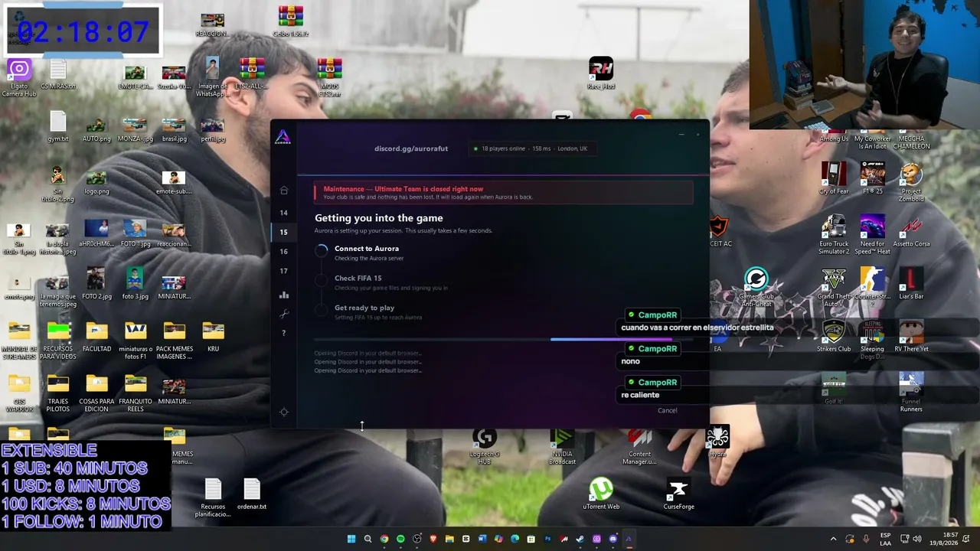Viewport: 980px width, 551px height.
Task: Open TRAJES PILOTOS desktop folder
Action: tap(58, 393)
